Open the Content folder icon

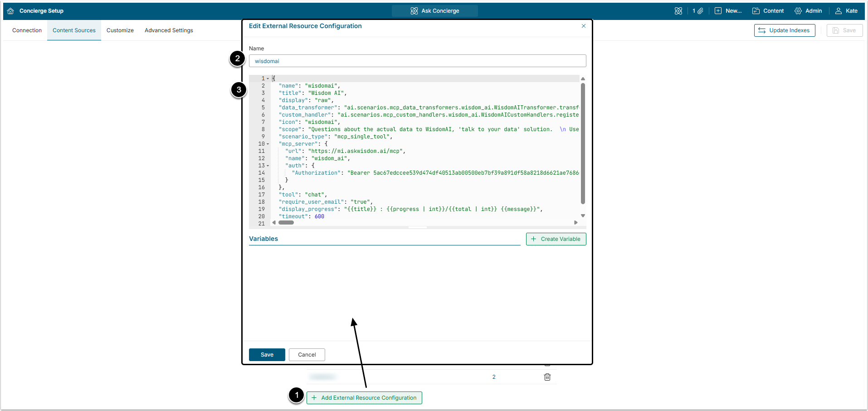click(756, 11)
